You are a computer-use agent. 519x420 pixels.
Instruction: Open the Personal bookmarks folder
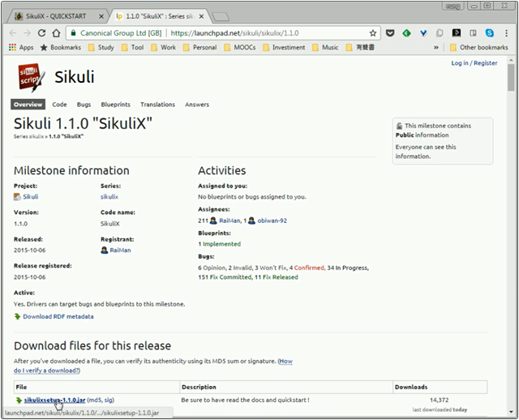200,47
